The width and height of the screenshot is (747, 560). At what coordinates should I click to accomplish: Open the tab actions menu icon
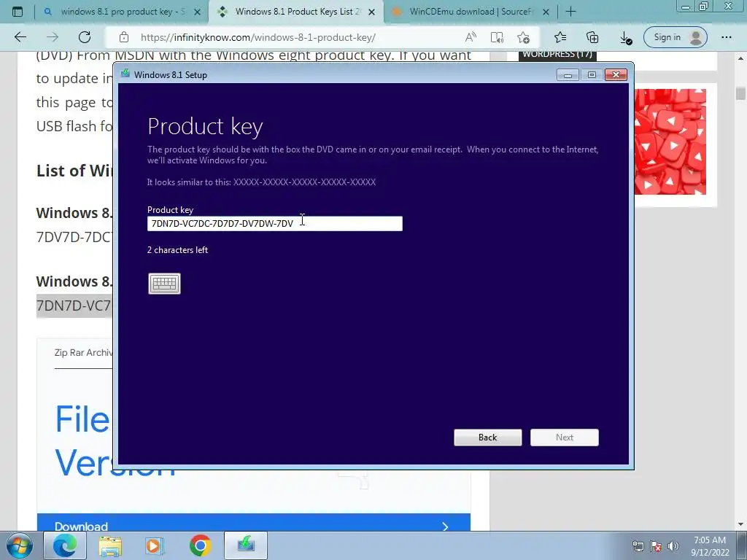click(18, 12)
